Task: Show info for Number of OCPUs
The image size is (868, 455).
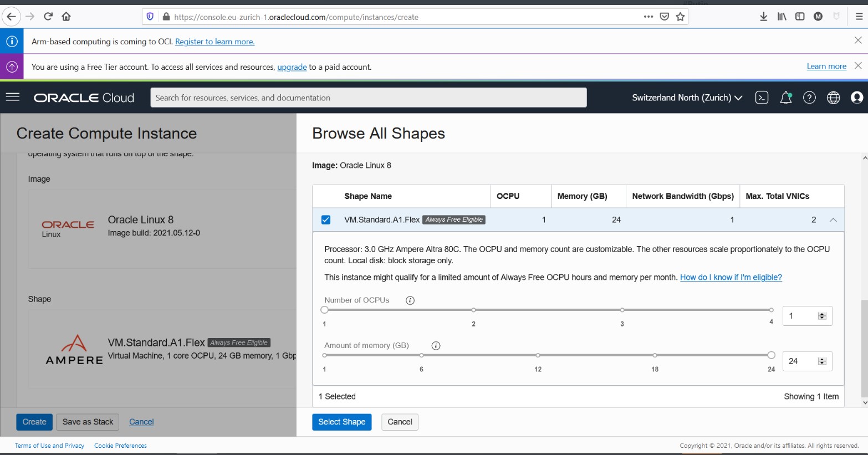Action: [x=410, y=300]
